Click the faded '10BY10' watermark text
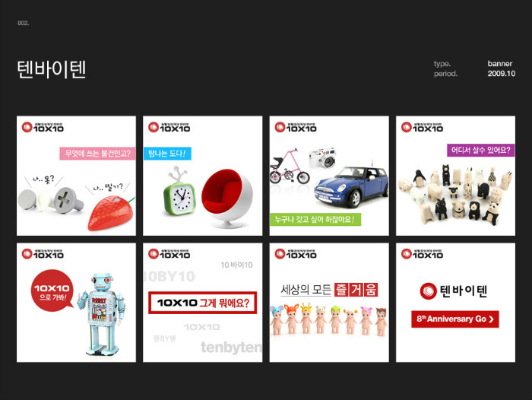 pyautogui.click(x=169, y=276)
